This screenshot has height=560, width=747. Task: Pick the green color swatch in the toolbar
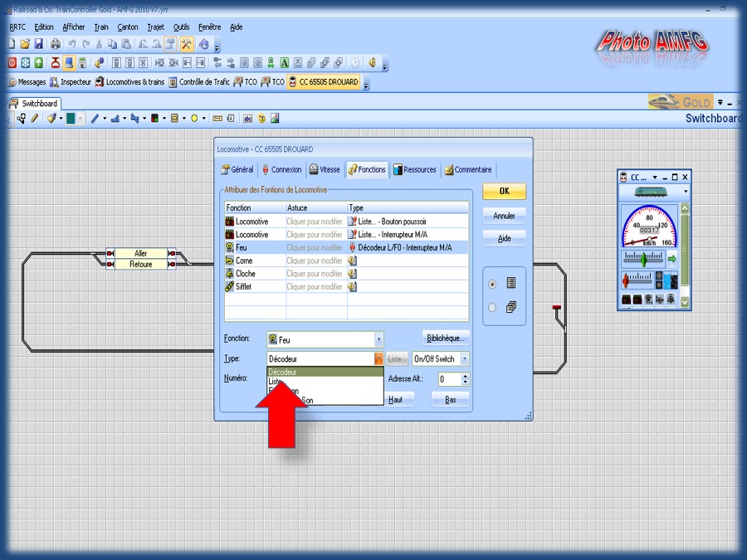point(71,118)
